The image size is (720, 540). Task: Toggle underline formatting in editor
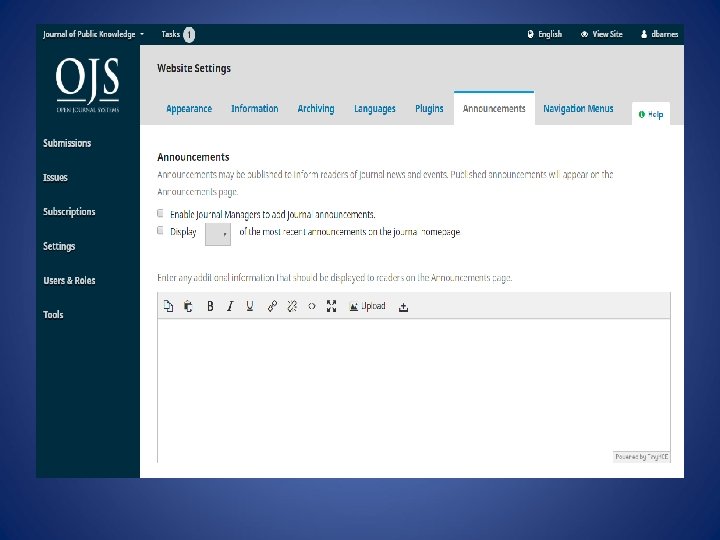click(x=250, y=306)
